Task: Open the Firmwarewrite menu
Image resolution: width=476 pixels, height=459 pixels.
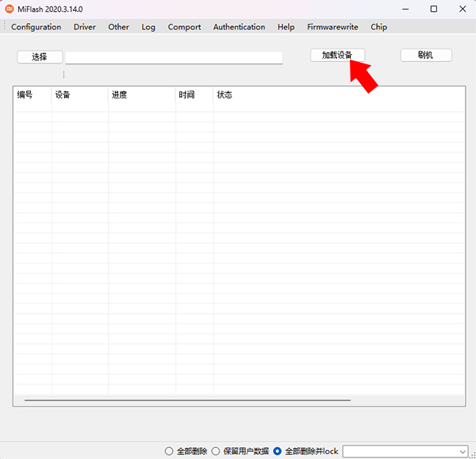Action: tap(332, 27)
